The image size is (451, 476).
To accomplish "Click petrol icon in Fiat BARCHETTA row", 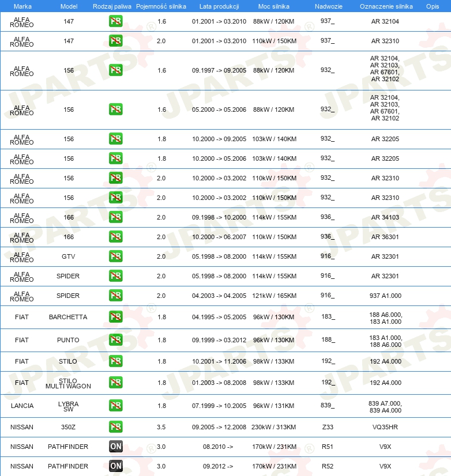I will (115, 316).
